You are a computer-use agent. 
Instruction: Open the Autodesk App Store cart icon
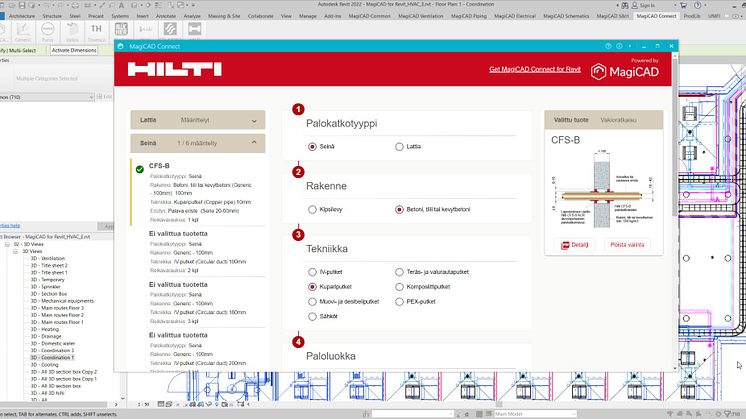[684, 5]
